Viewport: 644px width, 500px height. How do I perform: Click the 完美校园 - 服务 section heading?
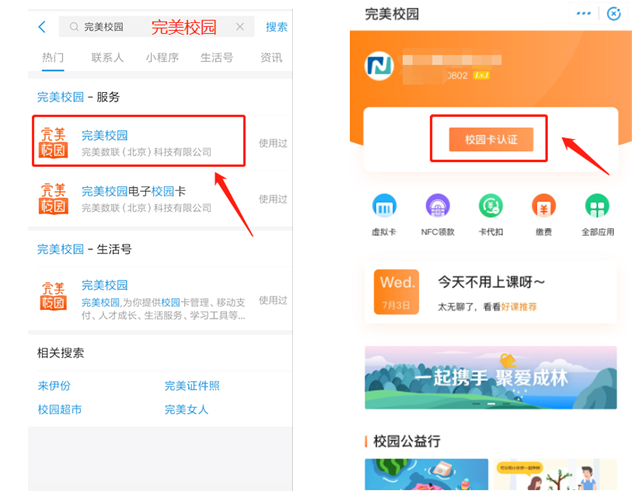click(x=78, y=97)
